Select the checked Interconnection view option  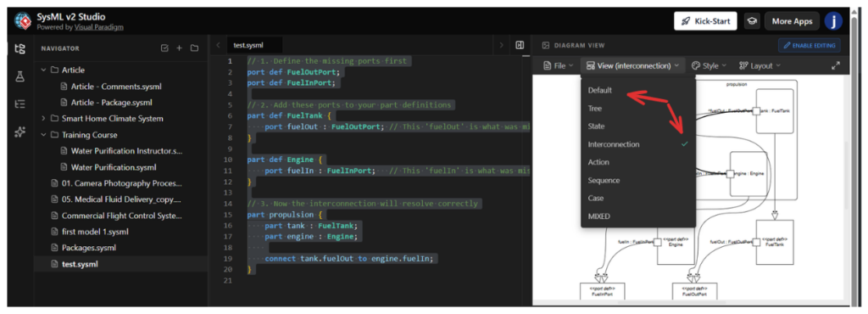[637, 144]
